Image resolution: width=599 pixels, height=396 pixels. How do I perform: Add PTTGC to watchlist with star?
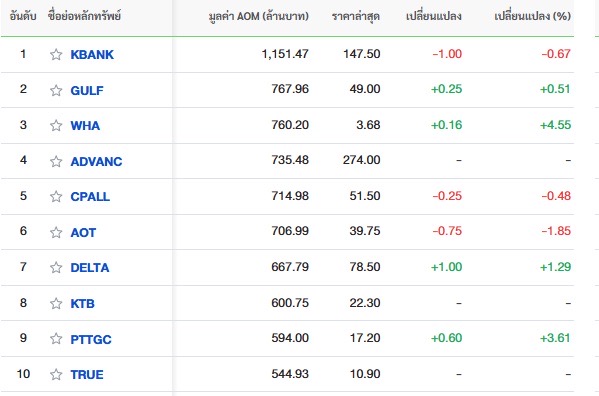point(56,339)
